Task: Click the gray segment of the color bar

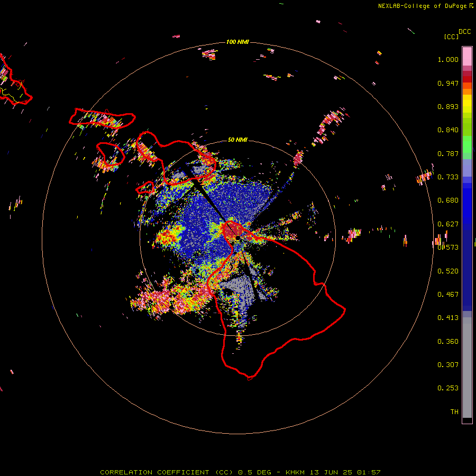Action: click(467, 368)
